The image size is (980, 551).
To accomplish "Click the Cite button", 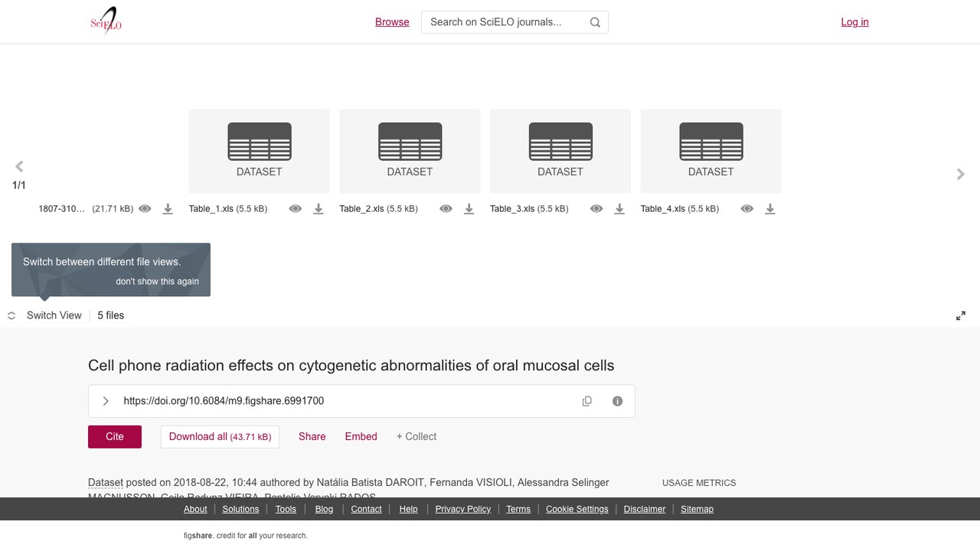I will [x=115, y=436].
